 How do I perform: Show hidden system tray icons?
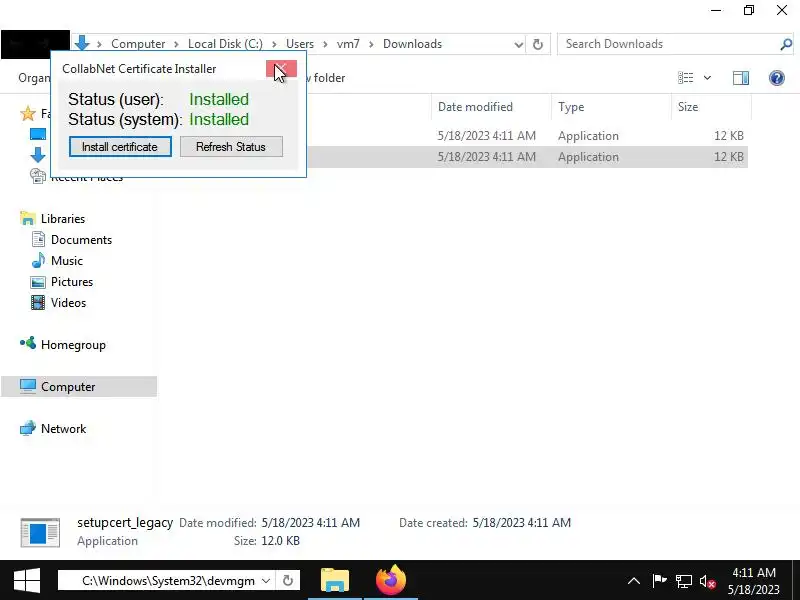click(x=634, y=581)
